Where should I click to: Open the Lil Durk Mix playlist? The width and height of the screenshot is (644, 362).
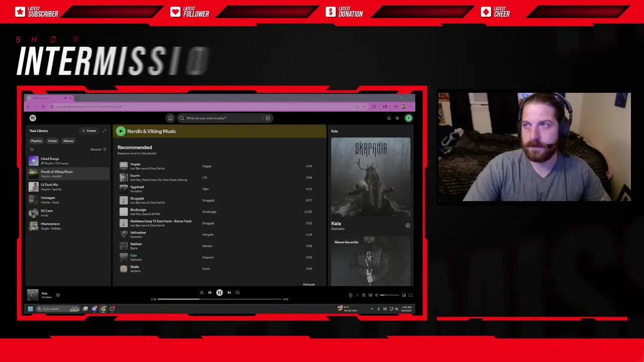pos(68,187)
